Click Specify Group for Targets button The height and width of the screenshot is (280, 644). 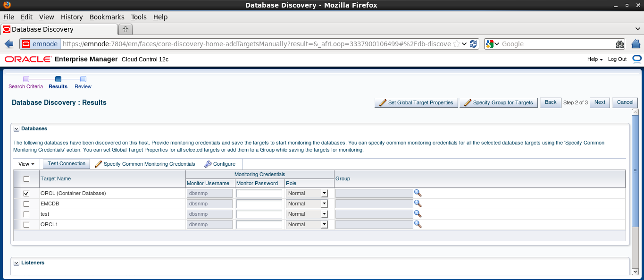tap(499, 102)
